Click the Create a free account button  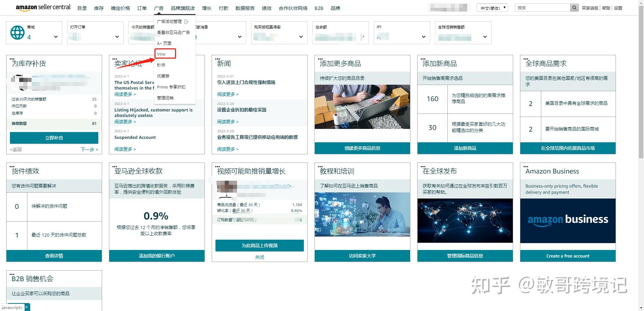point(568,256)
